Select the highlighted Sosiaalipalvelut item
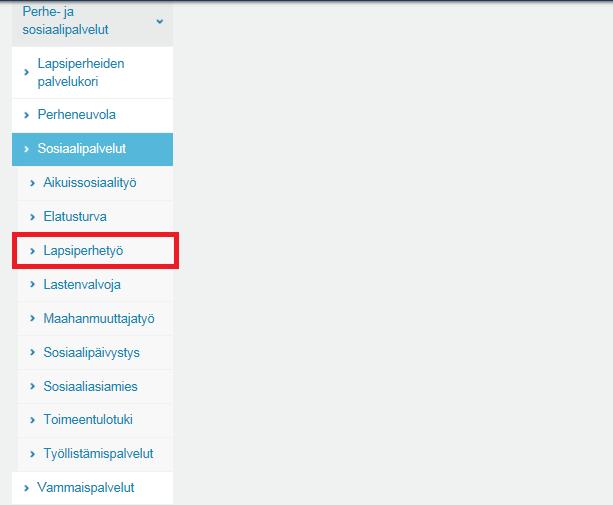This screenshot has height=505, width=613. [92, 149]
